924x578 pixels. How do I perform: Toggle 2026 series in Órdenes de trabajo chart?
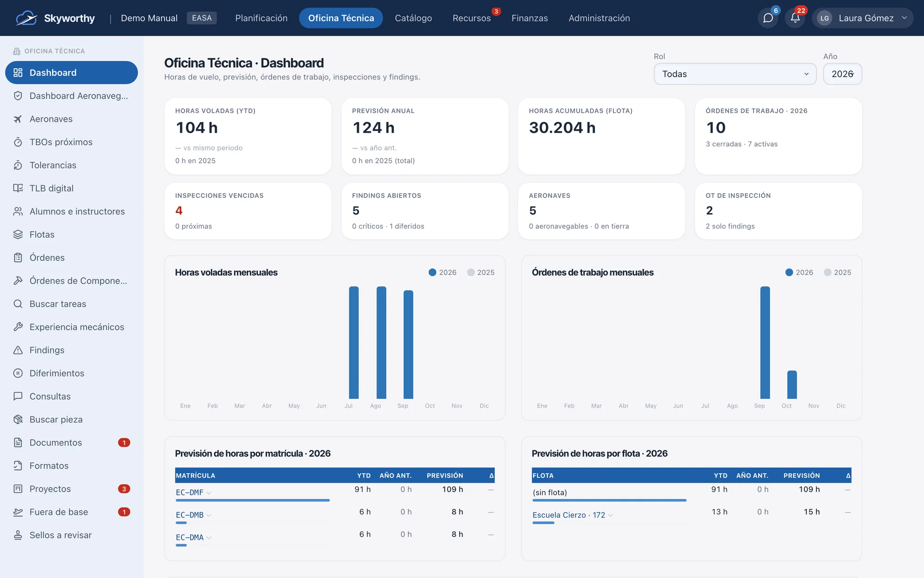[x=799, y=272]
